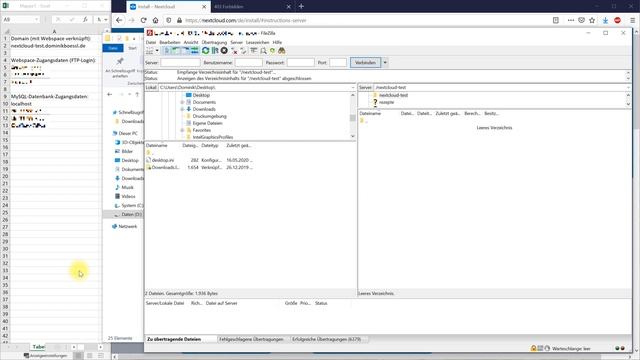Open the Hilfe menu
The image size is (640, 360).
pyautogui.click(x=277, y=42)
